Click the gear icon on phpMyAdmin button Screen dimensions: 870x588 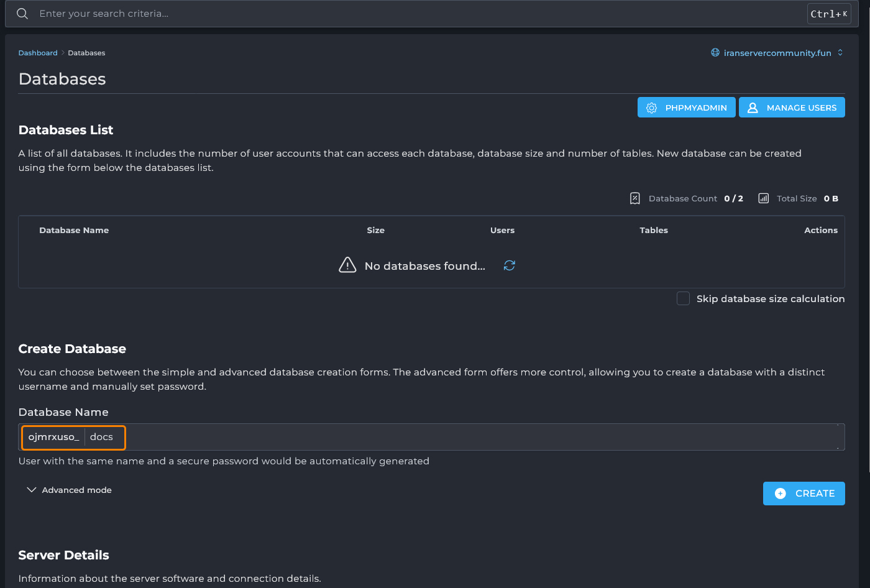click(651, 108)
